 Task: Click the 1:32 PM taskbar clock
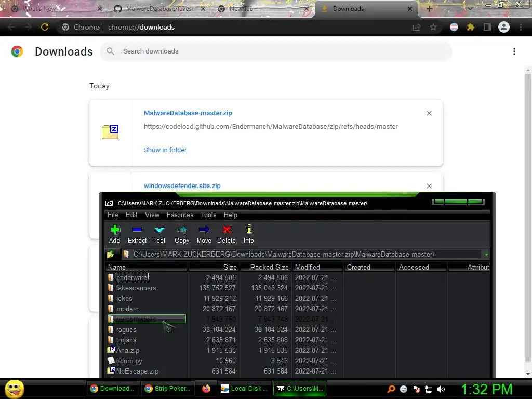[486, 389]
